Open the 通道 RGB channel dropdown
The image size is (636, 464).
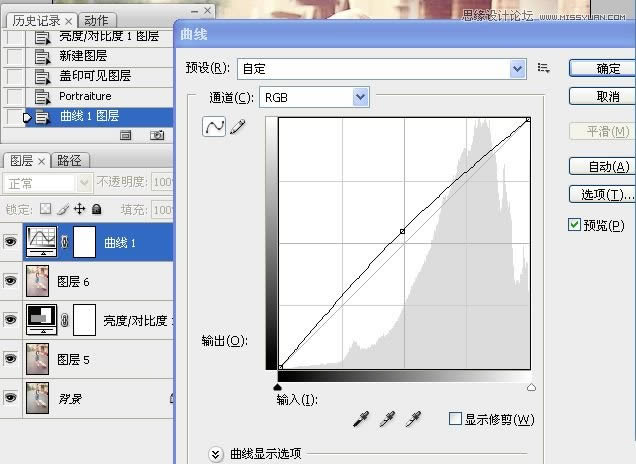point(361,97)
